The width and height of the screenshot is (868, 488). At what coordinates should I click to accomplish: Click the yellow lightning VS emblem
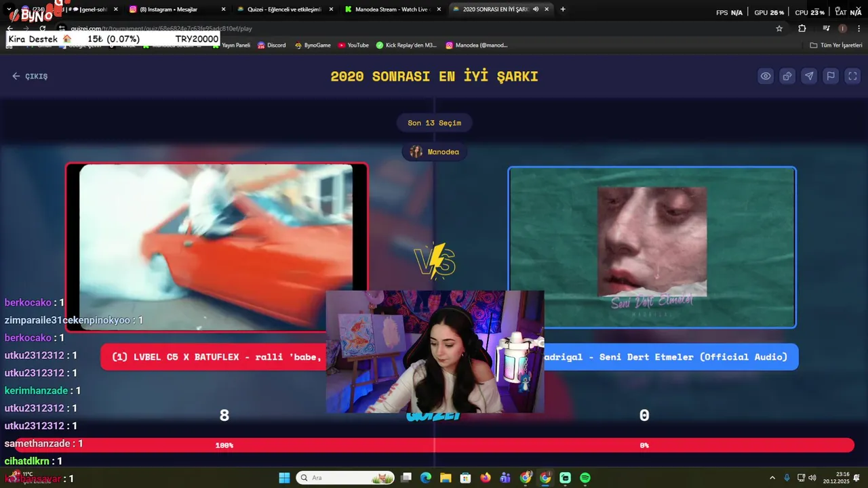point(435,261)
